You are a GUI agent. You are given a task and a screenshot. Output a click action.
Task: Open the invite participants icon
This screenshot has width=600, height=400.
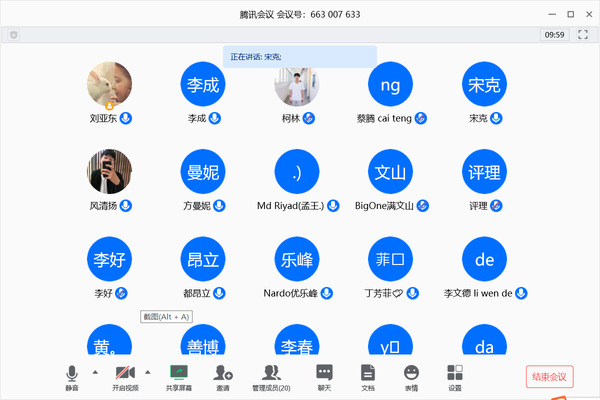pyautogui.click(x=222, y=373)
